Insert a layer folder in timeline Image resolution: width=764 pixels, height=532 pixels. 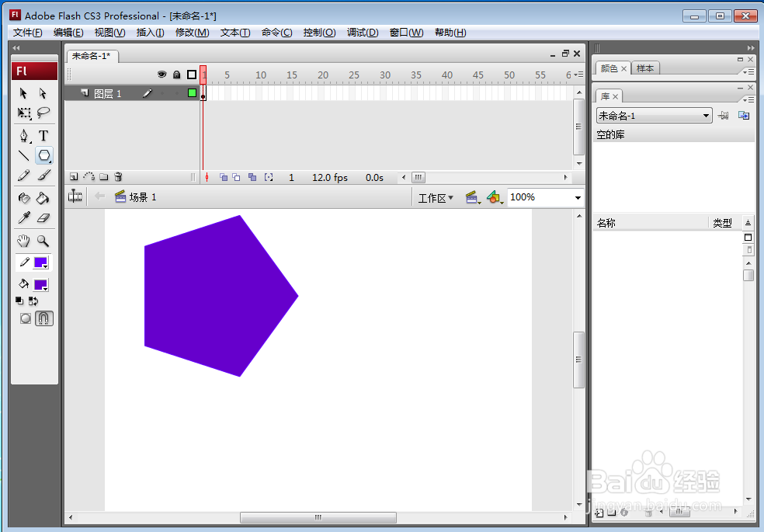pyautogui.click(x=104, y=177)
